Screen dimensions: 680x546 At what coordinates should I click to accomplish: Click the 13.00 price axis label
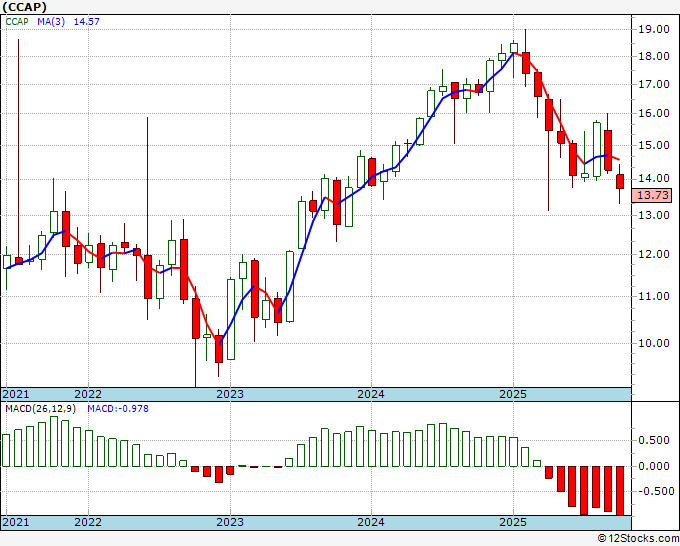(654, 215)
